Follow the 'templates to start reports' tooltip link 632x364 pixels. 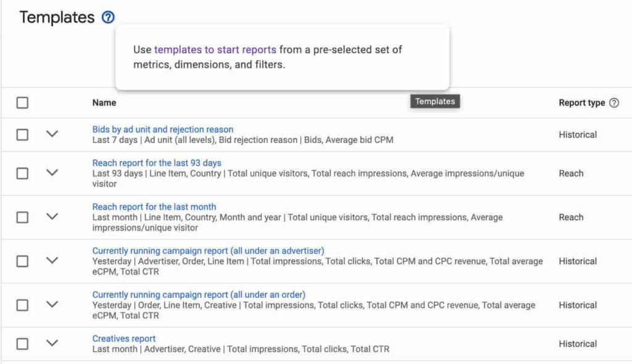215,49
